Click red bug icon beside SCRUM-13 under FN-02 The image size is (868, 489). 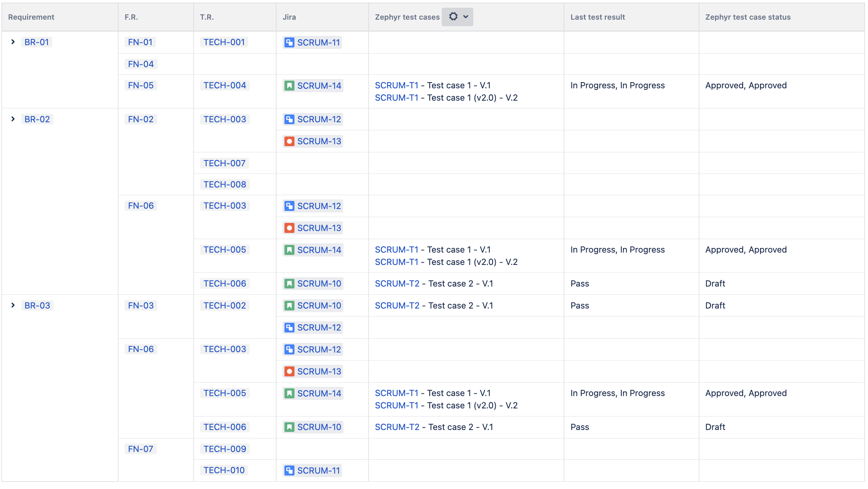pyautogui.click(x=289, y=142)
